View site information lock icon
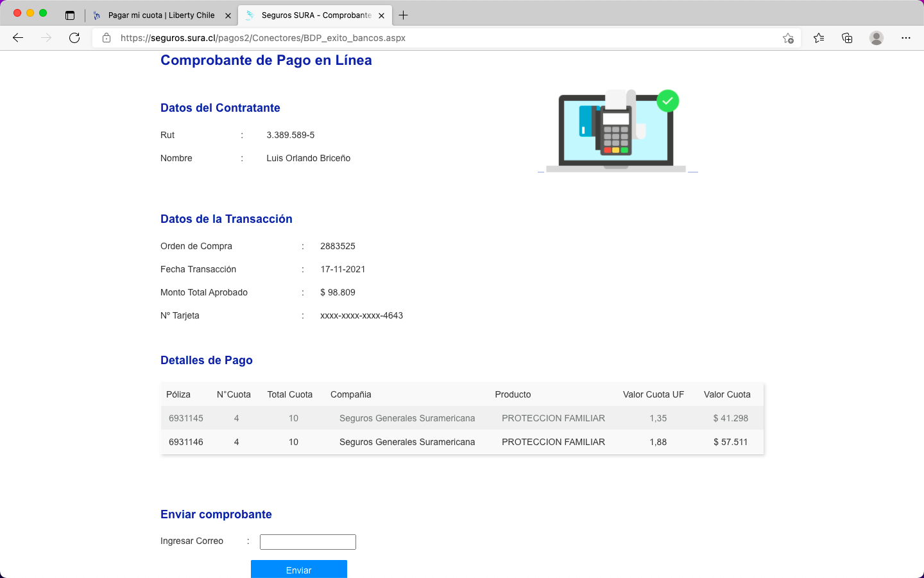 tap(107, 38)
